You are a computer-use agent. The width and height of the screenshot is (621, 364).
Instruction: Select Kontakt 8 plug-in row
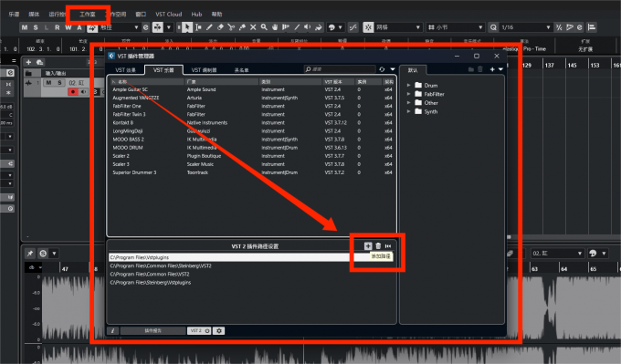pos(252,122)
